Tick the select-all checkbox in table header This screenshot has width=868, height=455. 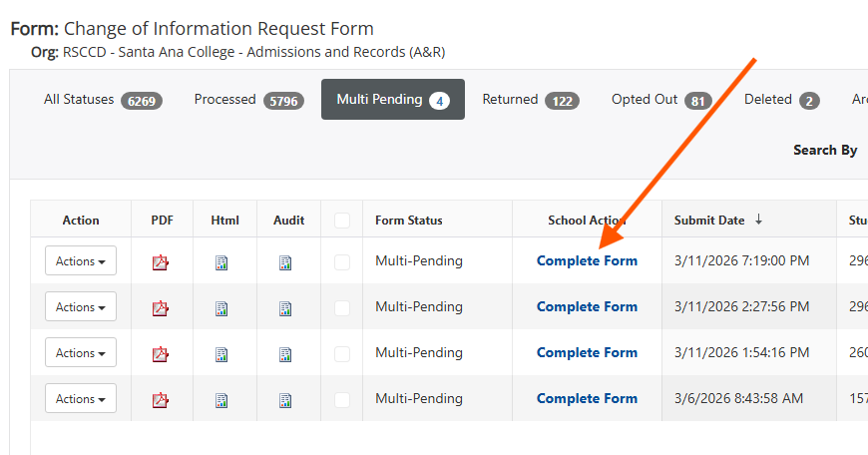[x=342, y=221]
